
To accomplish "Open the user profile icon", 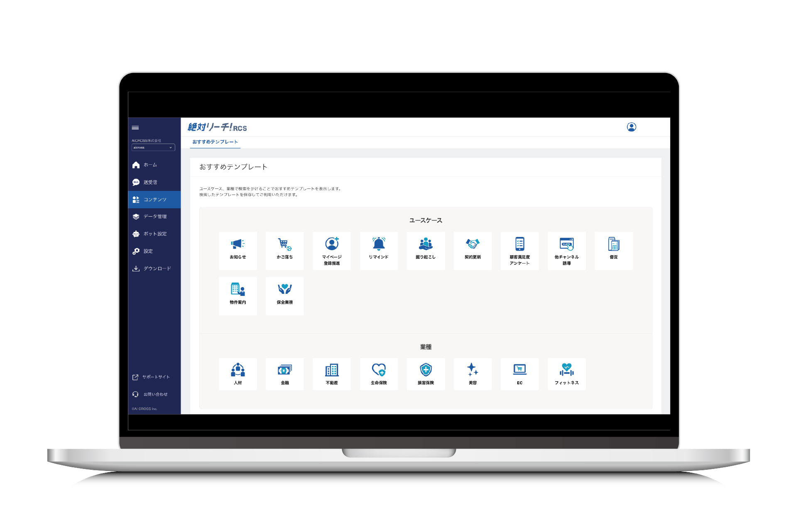I will click(x=631, y=127).
